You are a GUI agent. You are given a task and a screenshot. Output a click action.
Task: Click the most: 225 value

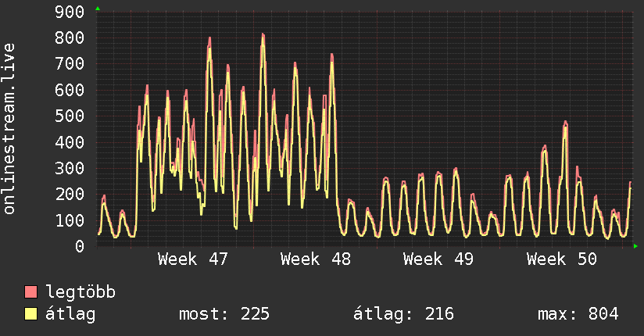pos(224,314)
